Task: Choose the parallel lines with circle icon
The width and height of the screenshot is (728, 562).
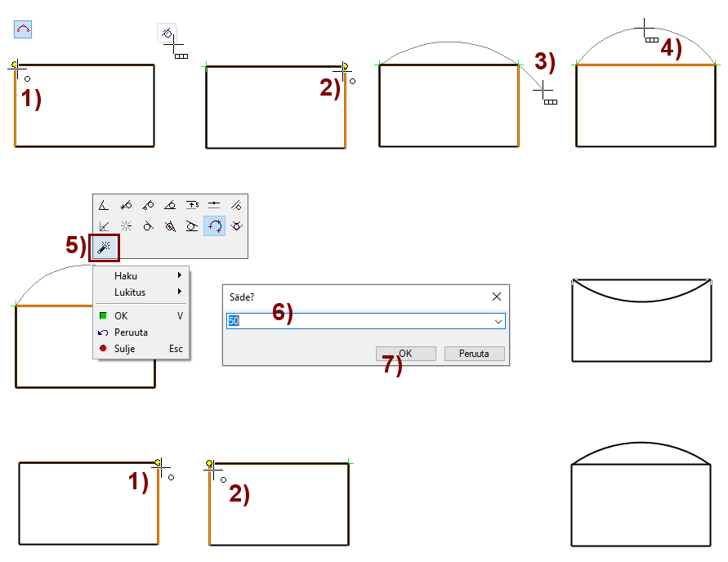Action: click(x=236, y=205)
